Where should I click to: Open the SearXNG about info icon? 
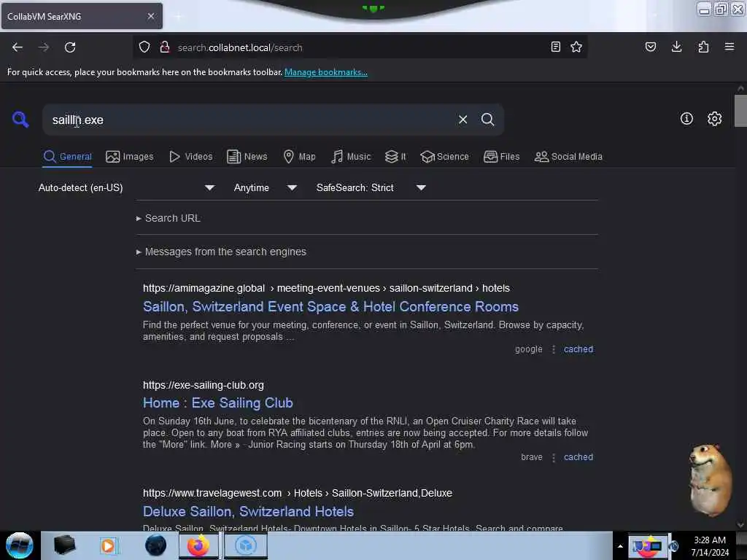click(686, 119)
